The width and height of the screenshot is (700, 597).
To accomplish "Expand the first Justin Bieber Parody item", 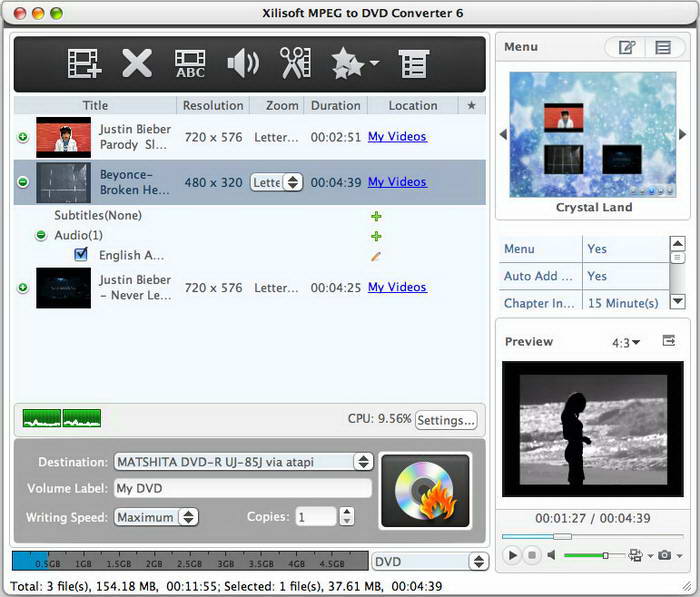I will [x=23, y=137].
